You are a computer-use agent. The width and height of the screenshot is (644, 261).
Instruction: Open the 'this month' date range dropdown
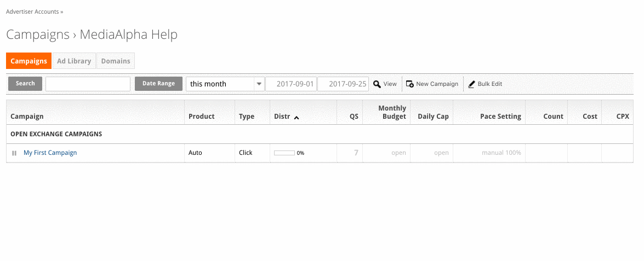coord(225,84)
